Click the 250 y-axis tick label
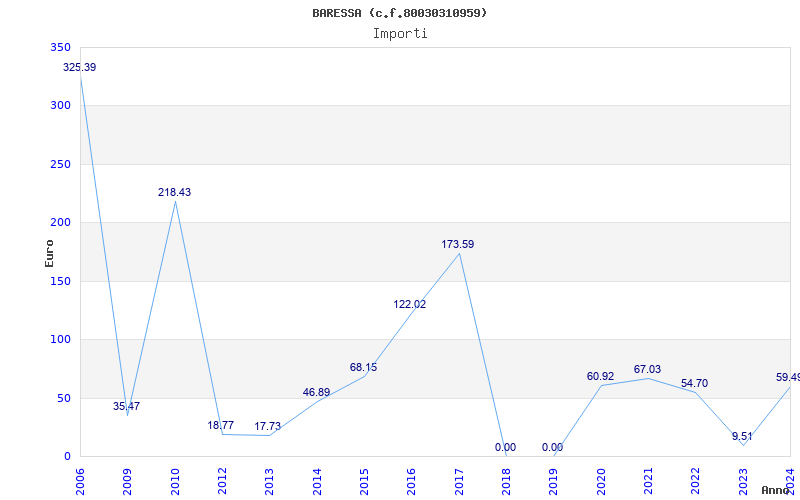 60,164
